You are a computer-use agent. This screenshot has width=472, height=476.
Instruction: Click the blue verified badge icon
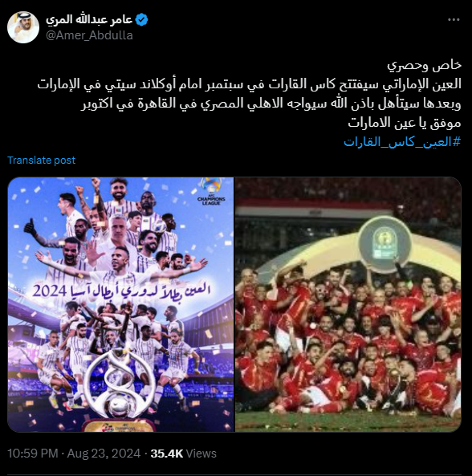click(141, 20)
